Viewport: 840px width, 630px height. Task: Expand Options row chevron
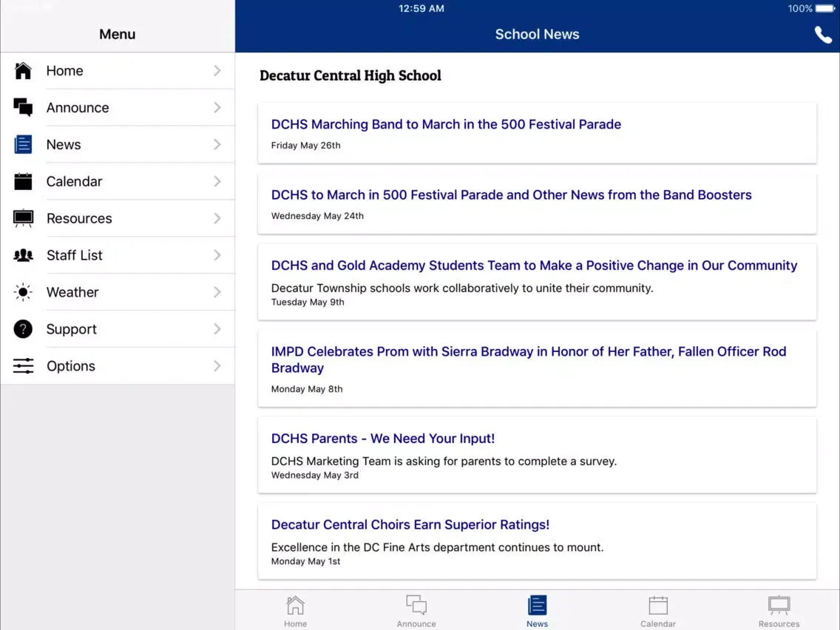click(217, 366)
